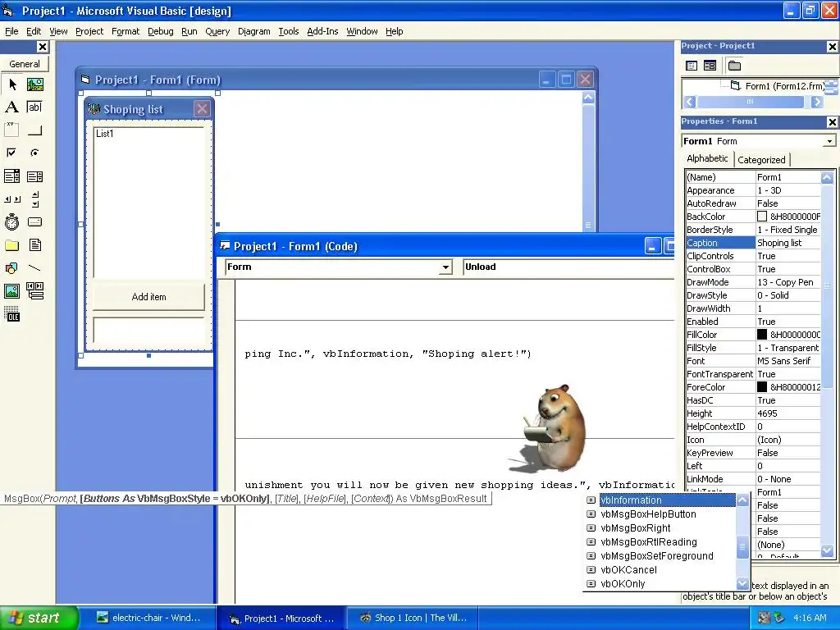840x630 pixels.
Task: Open the Tools menu
Action: coord(288,31)
